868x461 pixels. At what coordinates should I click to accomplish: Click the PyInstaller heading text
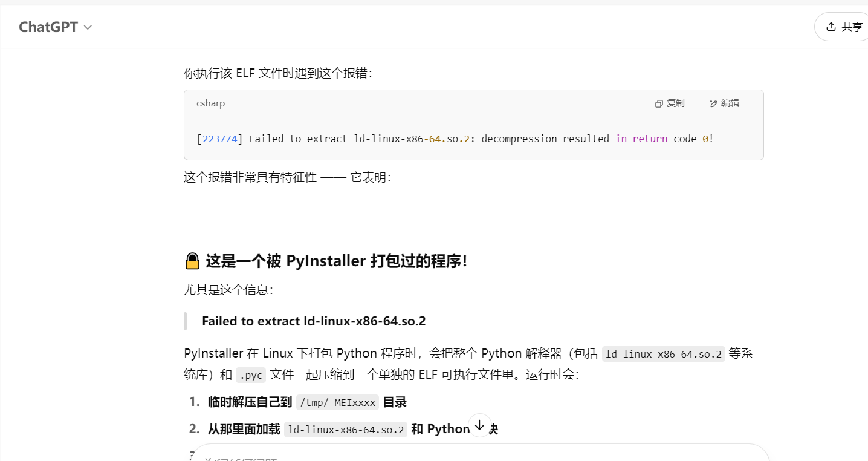point(337,261)
